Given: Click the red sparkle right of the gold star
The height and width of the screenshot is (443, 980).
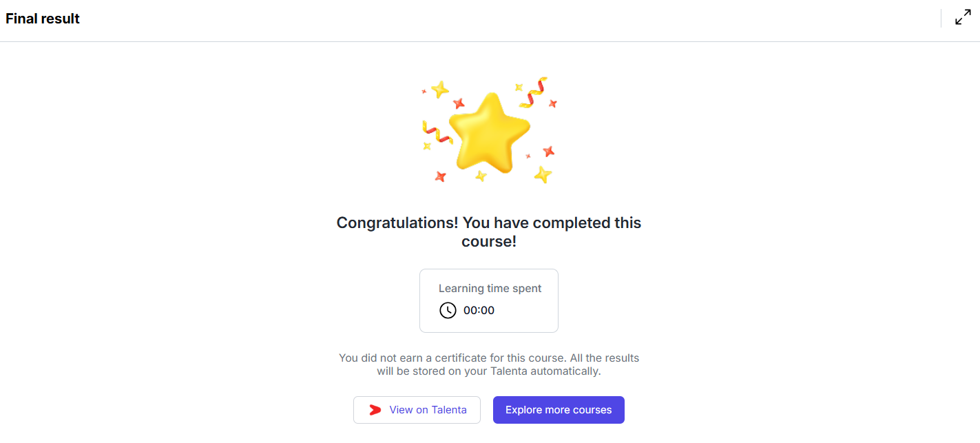Looking at the screenshot, I should click(548, 151).
